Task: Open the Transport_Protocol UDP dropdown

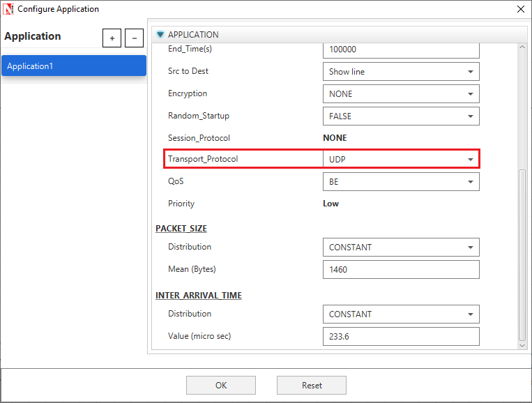Action: [x=401, y=160]
